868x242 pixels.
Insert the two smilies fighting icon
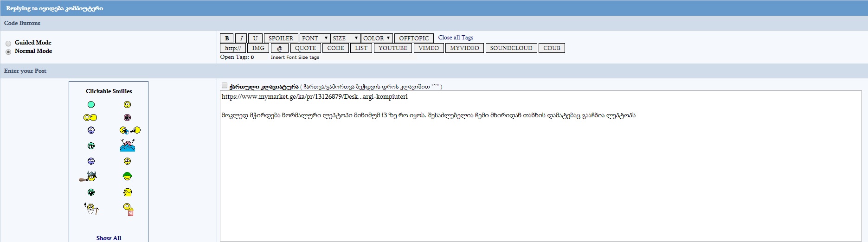[130, 131]
